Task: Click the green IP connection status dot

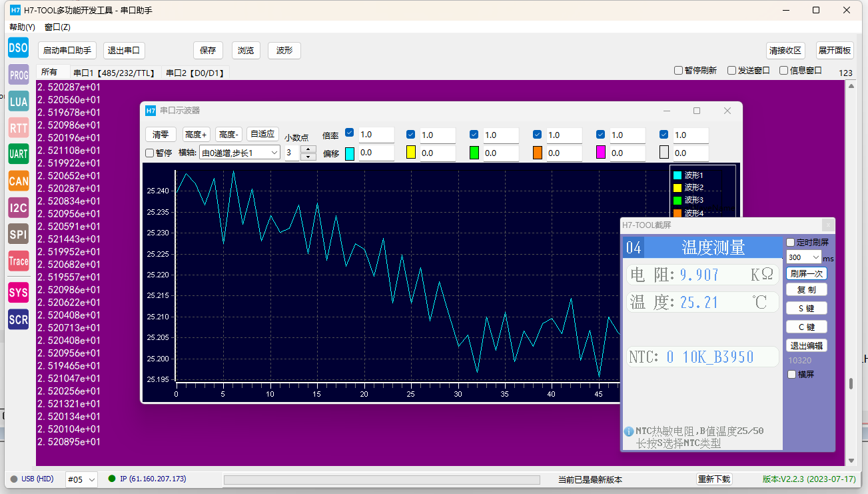Action: 112,479
